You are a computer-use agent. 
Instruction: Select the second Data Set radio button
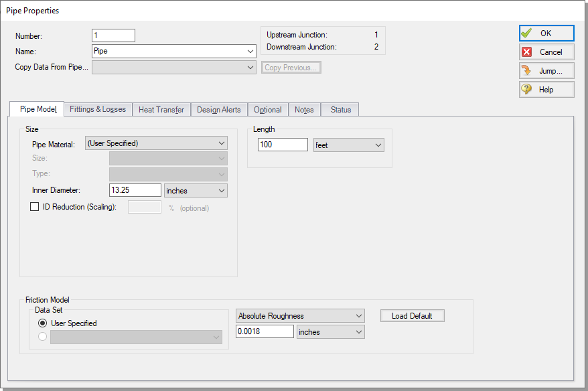tap(42, 336)
